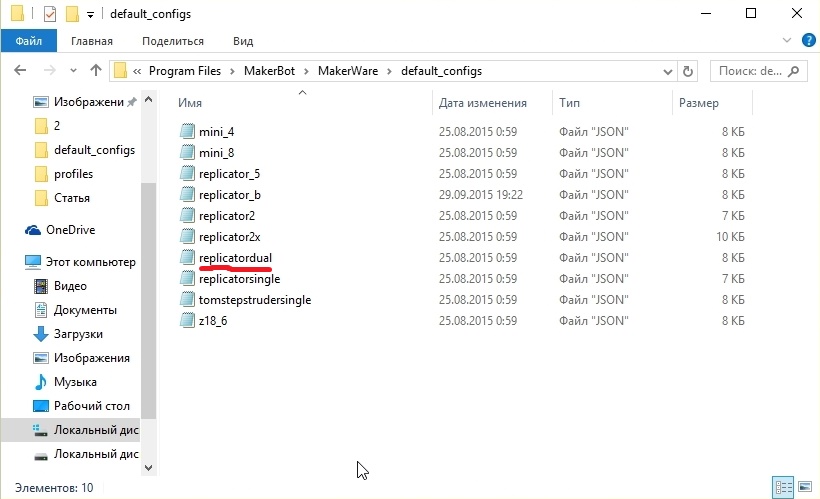Viewport: 820px width, 499px height.
Task: Refresh the default_configs folder view
Action: pyautogui.click(x=688, y=71)
